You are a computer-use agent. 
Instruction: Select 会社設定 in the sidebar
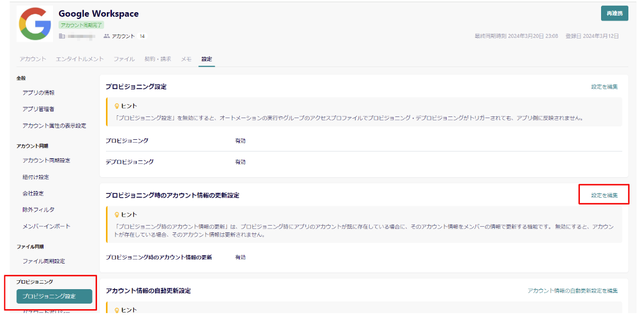[33, 193]
